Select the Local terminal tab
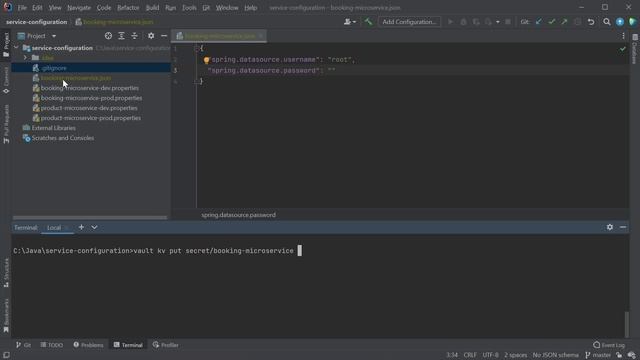The height and width of the screenshot is (360, 640). 54,227
